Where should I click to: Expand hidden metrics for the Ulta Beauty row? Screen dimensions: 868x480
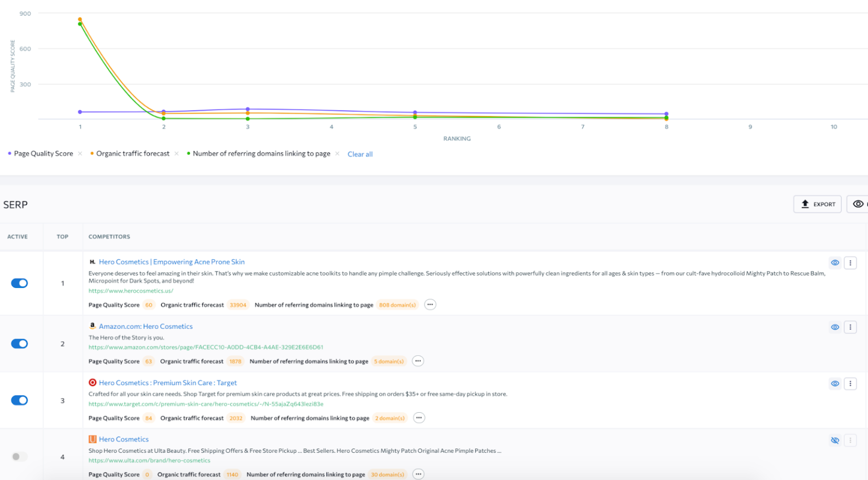point(418,474)
